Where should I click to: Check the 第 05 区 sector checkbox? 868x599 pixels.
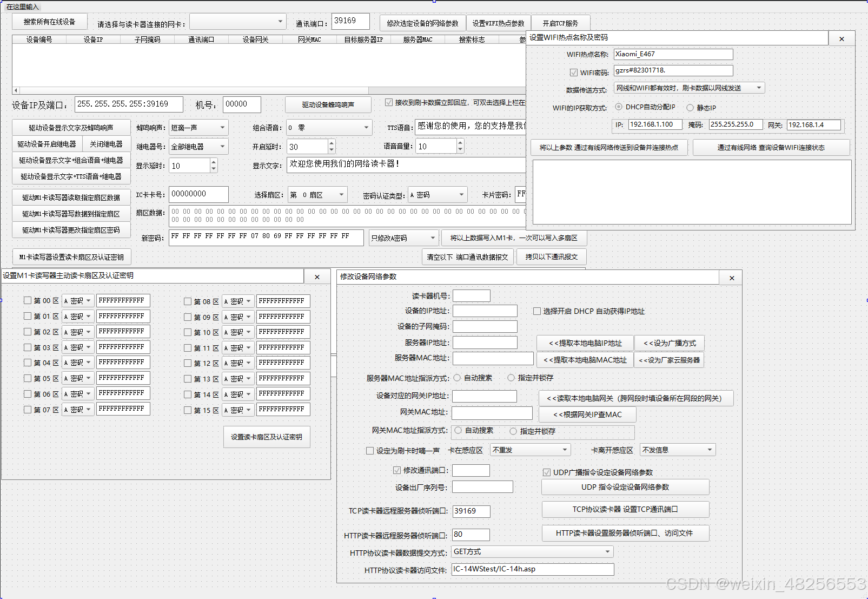point(28,378)
